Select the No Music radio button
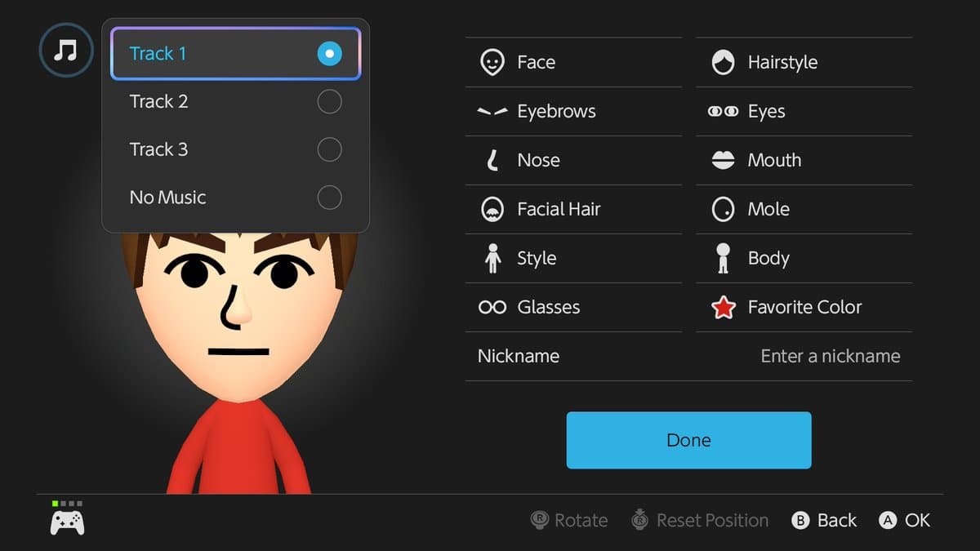This screenshot has width=980, height=551. coord(329,198)
